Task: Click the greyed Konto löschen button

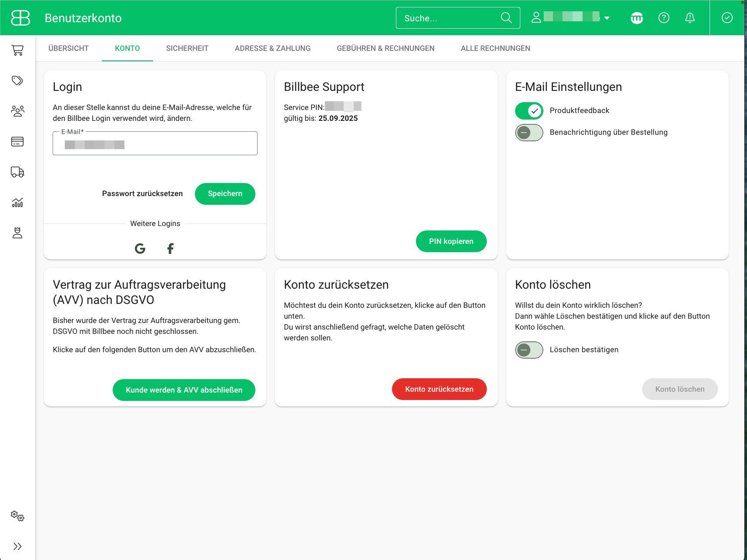Action: point(680,389)
